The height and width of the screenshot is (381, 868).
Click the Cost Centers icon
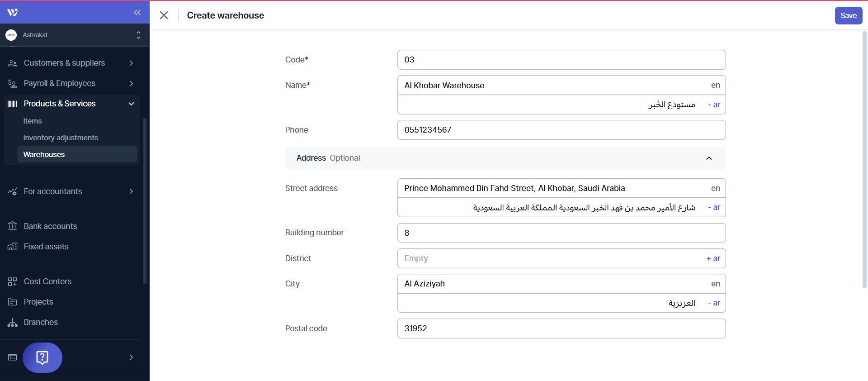coord(12,281)
